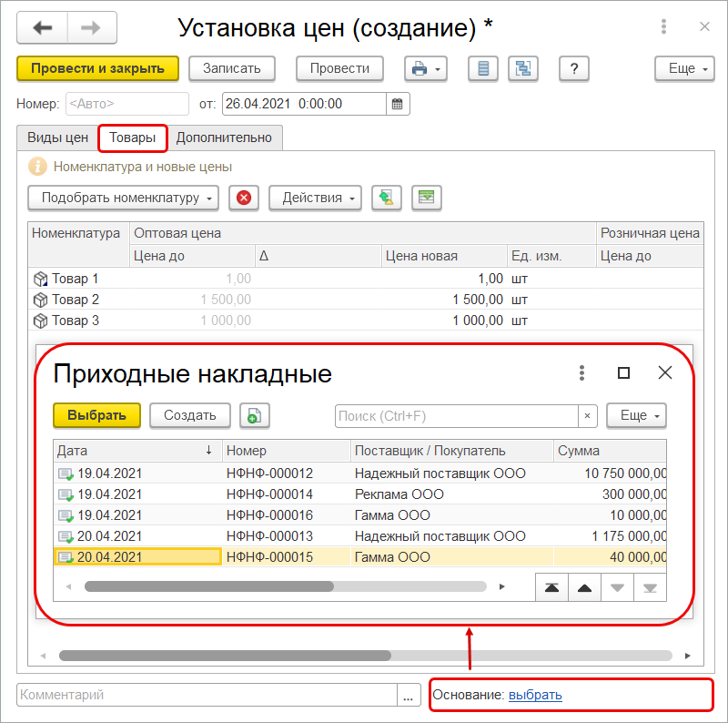The height and width of the screenshot is (723, 728).
Task: Open the three-dot menu of the price setting form
Action: coord(663,26)
